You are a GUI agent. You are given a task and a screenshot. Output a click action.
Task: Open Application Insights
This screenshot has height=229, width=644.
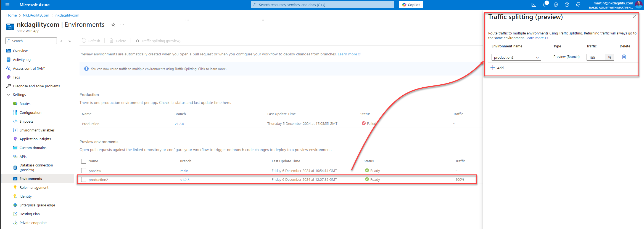coord(35,139)
